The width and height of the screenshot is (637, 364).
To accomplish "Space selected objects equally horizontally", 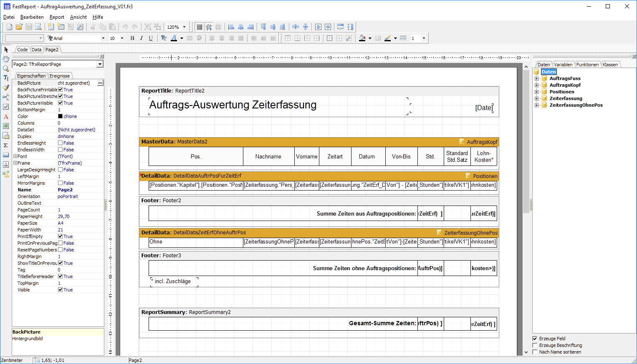I will (296, 27).
